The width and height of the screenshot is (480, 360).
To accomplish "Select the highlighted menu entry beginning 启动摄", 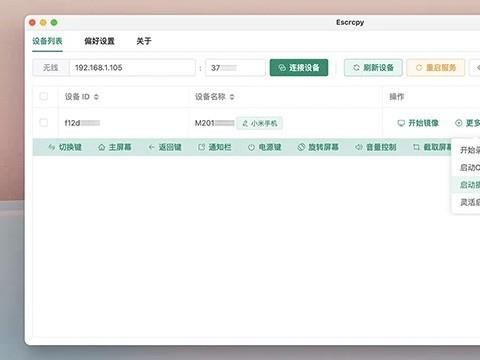I will point(466,185).
